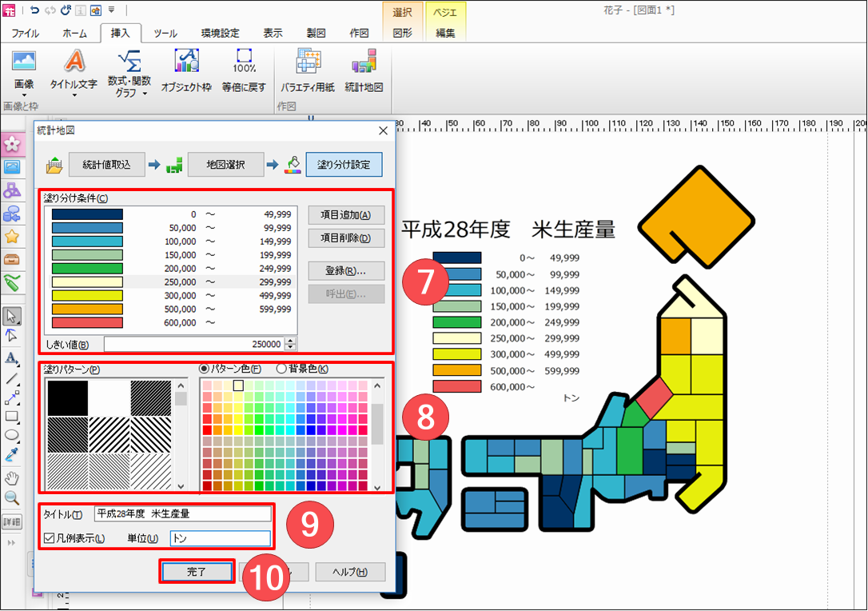Select the arrow selection tool in left toolbar
Image resolution: width=868 pixels, height=611 pixels.
(x=12, y=316)
